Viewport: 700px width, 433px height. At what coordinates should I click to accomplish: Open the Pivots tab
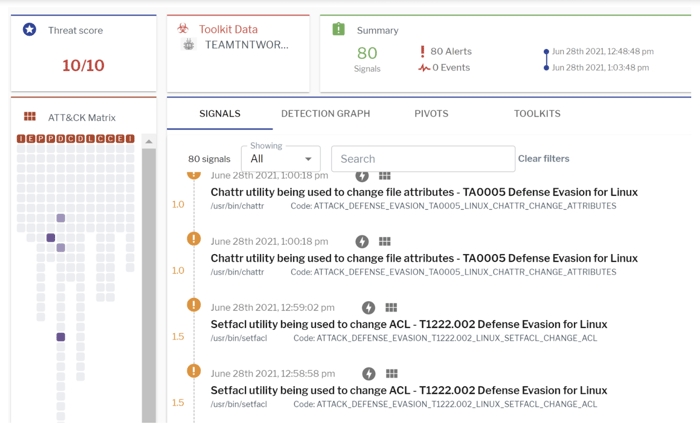(431, 114)
